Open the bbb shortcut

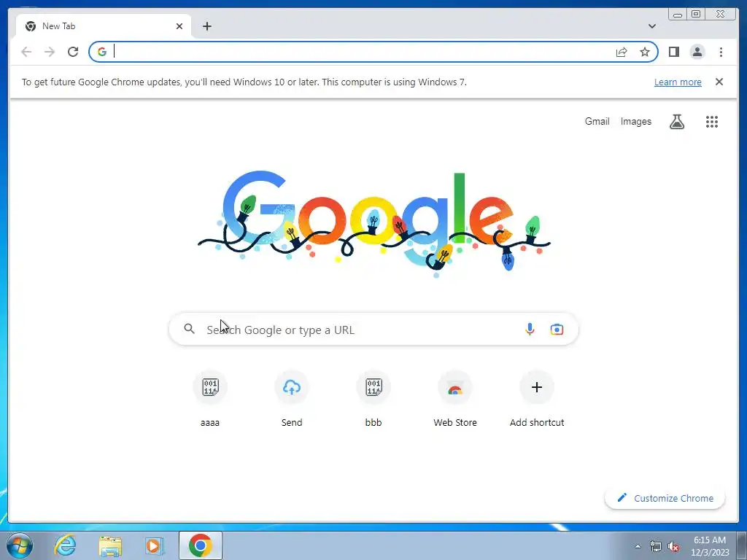click(373, 399)
